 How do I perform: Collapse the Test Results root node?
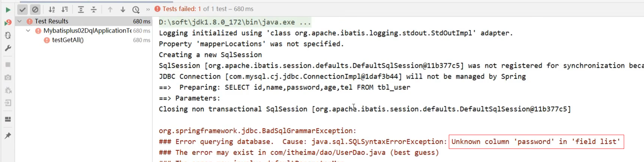[x=19, y=21]
